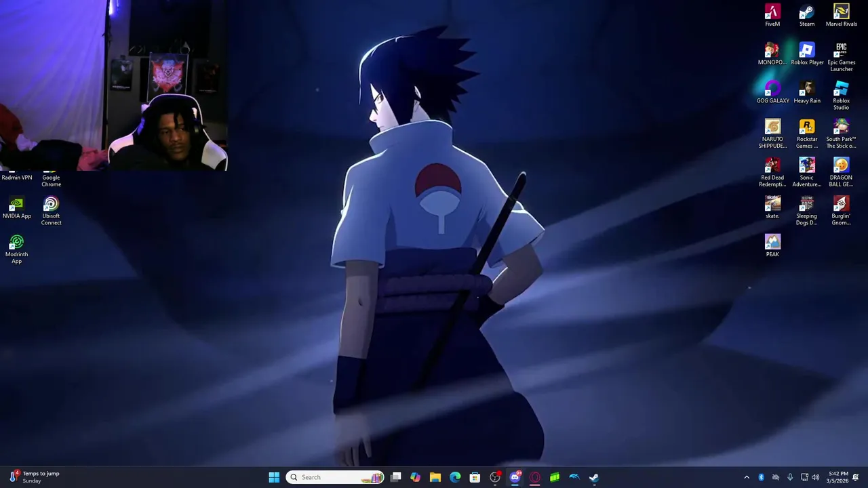Open the green Xbox Game Bar taskbar icon

[x=555, y=477]
